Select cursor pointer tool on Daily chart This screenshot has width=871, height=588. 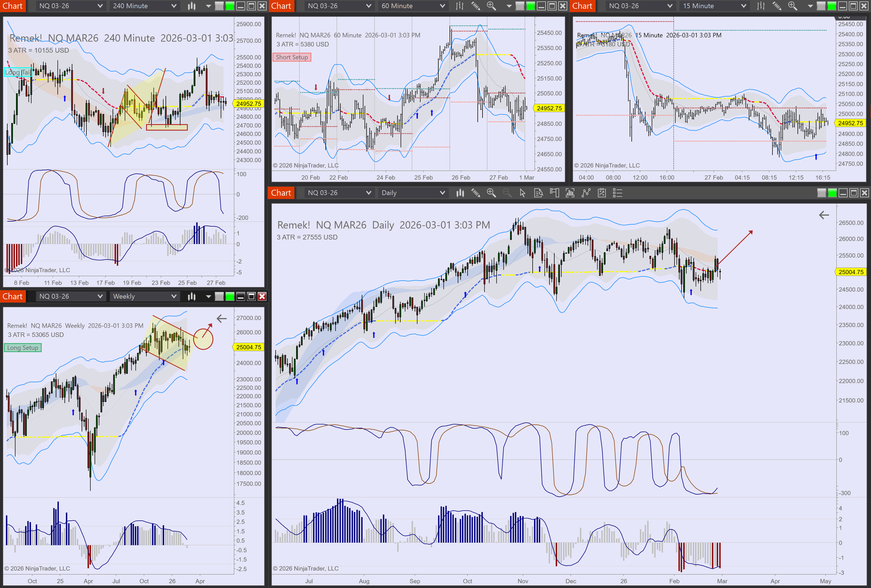(523, 193)
